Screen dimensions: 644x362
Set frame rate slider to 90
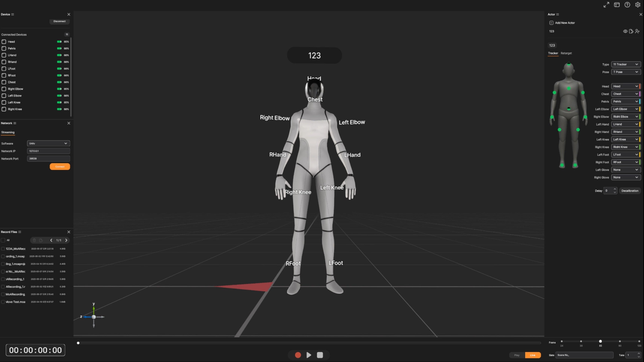click(x=620, y=341)
